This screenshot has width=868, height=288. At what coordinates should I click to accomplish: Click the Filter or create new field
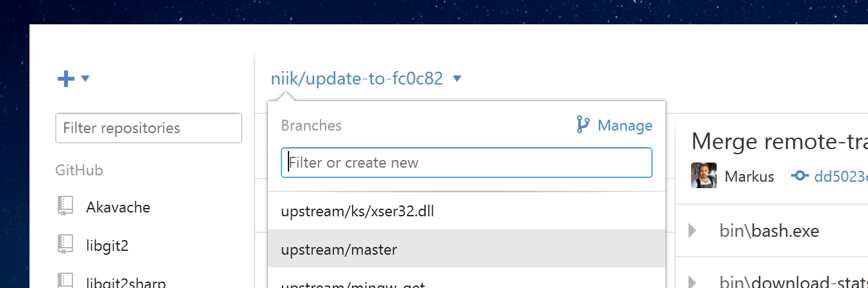click(467, 163)
